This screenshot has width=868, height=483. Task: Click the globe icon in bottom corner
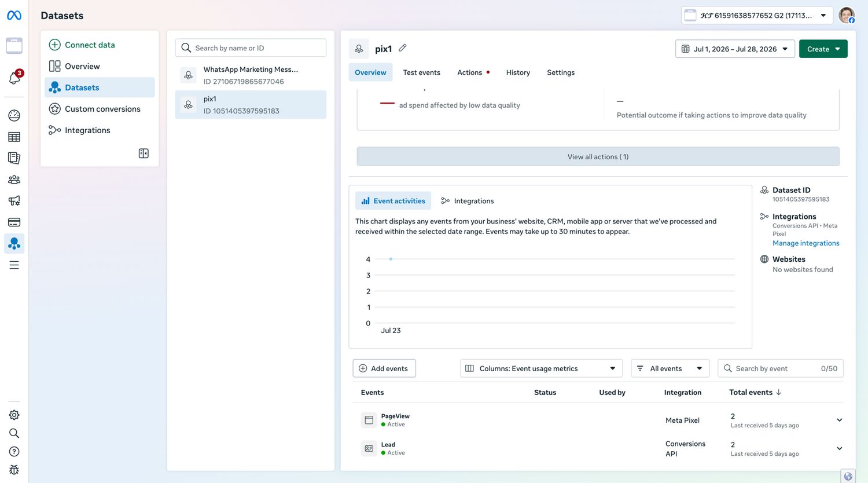[x=848, y=476]
